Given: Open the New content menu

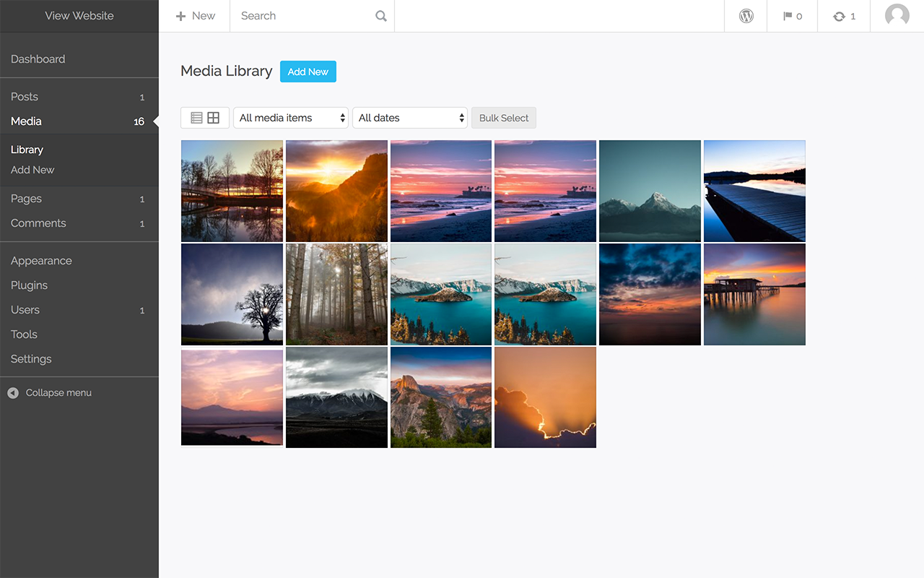Looking at the screenshot, I should (195, 16).
